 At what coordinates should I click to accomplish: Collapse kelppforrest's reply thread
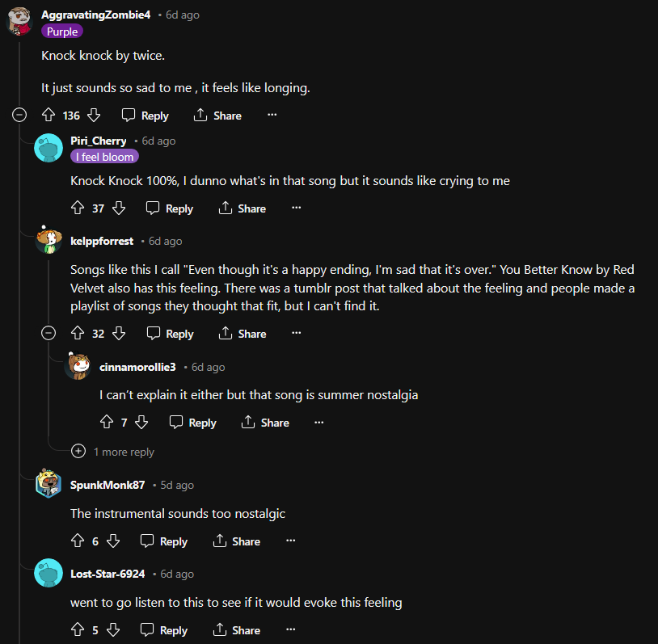tap(48, 332)
